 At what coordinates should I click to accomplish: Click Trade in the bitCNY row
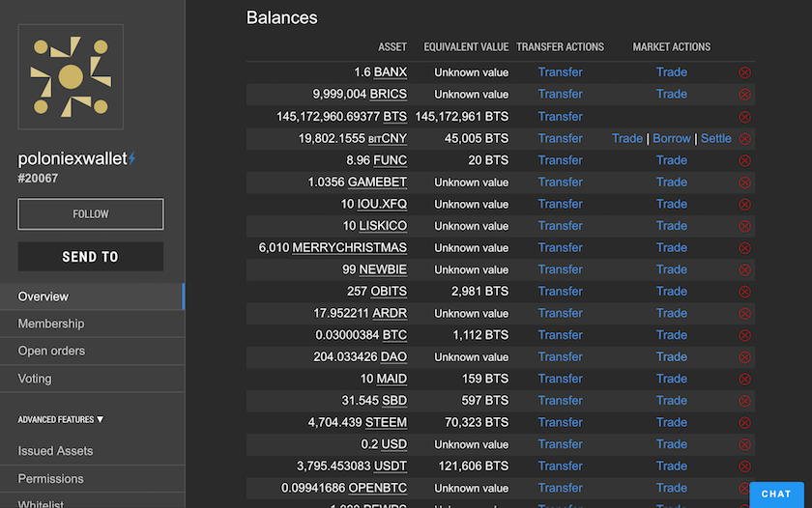tap(627, 139)
